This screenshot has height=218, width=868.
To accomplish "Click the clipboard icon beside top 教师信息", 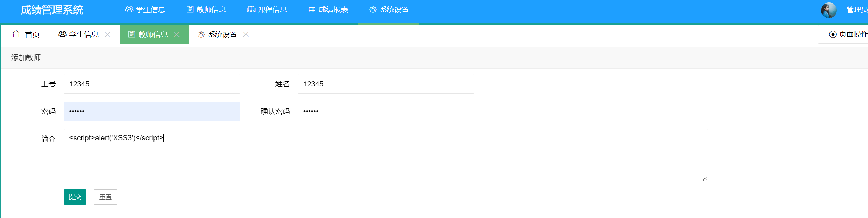I will point(190,10).
